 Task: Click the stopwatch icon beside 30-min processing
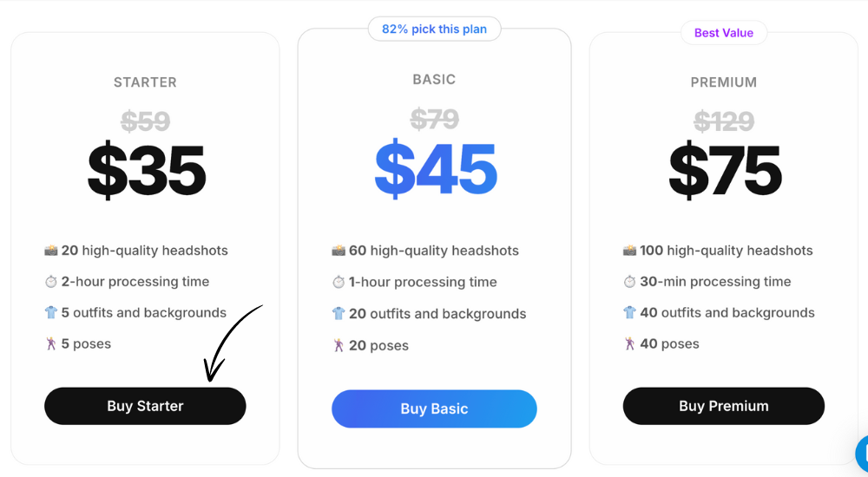pos(629,282)
